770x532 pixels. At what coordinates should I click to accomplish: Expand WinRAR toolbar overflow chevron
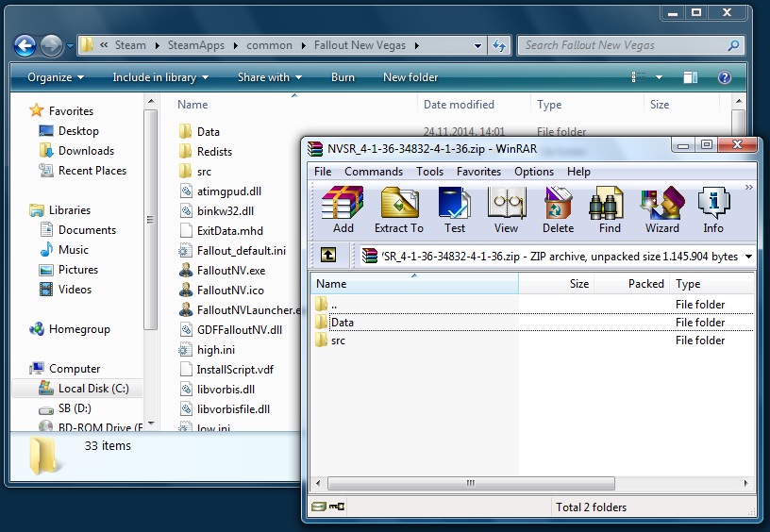click(749, 187)
